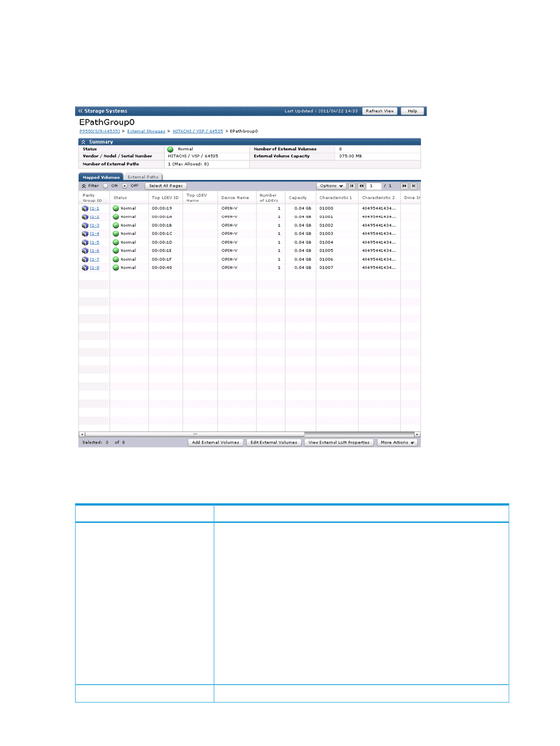Collapse the Summary section
The image size is (560, 746).
point(83,142)
